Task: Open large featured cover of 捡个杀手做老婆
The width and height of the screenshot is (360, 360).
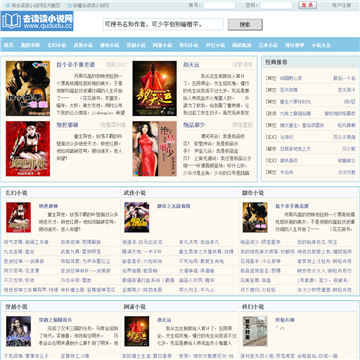Action: point(28,88)
